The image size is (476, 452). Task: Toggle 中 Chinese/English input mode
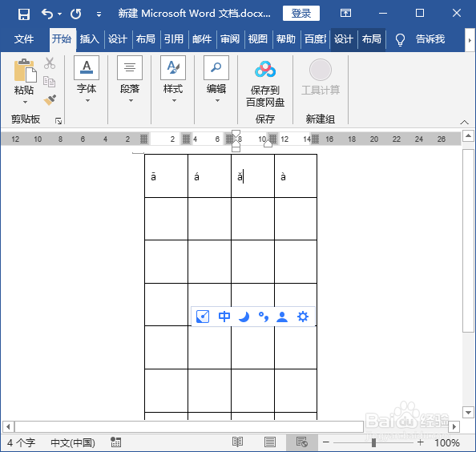click(x=224, y=317)
